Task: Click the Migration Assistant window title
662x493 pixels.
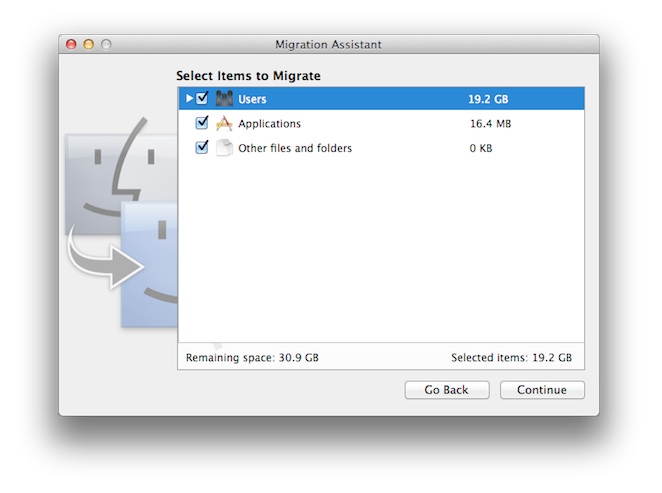Action: pos(328,44)
